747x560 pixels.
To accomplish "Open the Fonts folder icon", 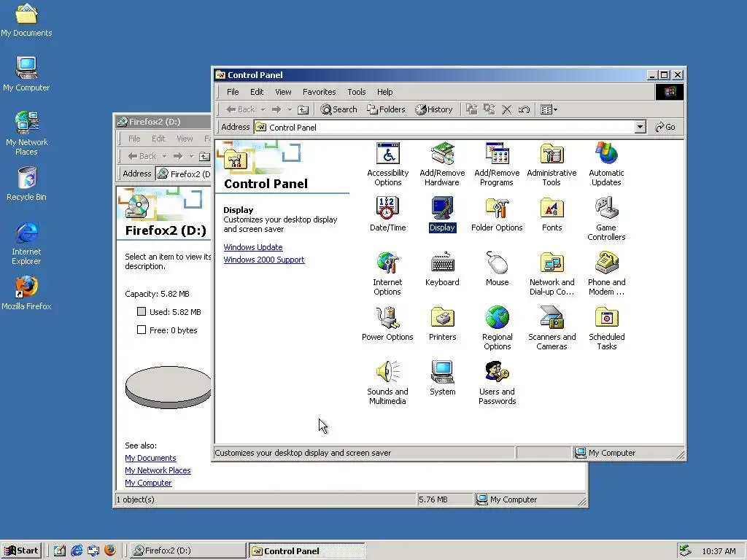I will click(551, 214).
